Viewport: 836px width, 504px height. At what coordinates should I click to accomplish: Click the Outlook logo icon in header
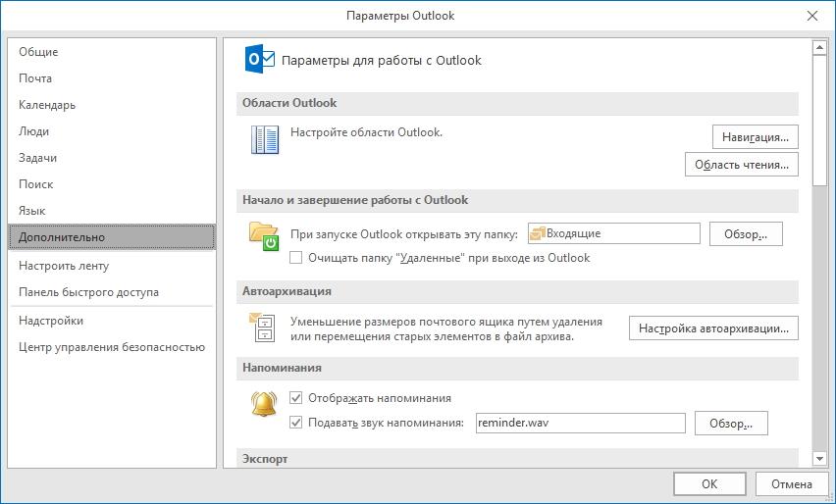pyautogui.click(x=260, y=60)
